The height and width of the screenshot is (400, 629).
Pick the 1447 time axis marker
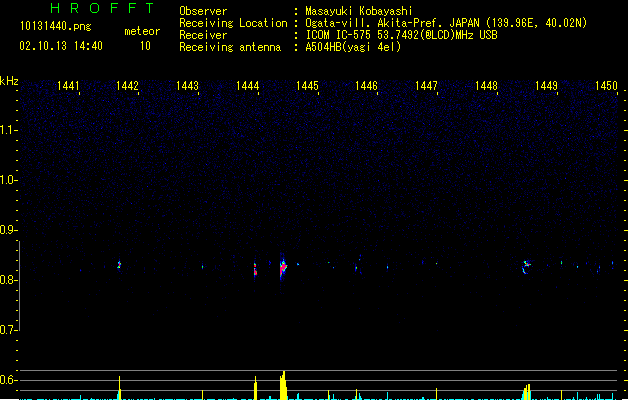click(426, 86)
